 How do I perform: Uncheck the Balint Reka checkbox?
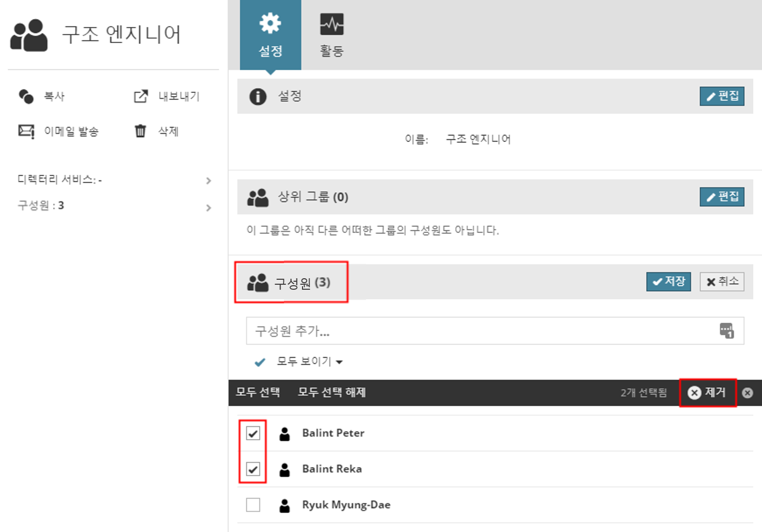pyautogui.click(x=253, y=469)
